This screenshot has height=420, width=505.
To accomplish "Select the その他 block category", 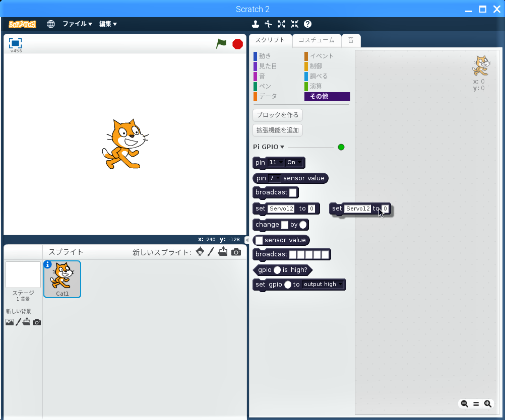I will 327,97.
